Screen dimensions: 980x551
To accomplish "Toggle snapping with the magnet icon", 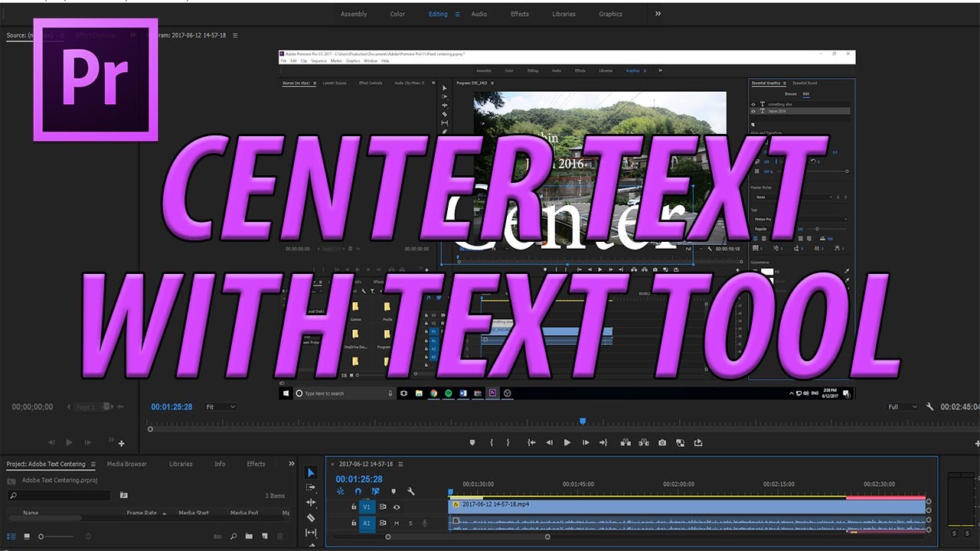I will click(358, 491).
